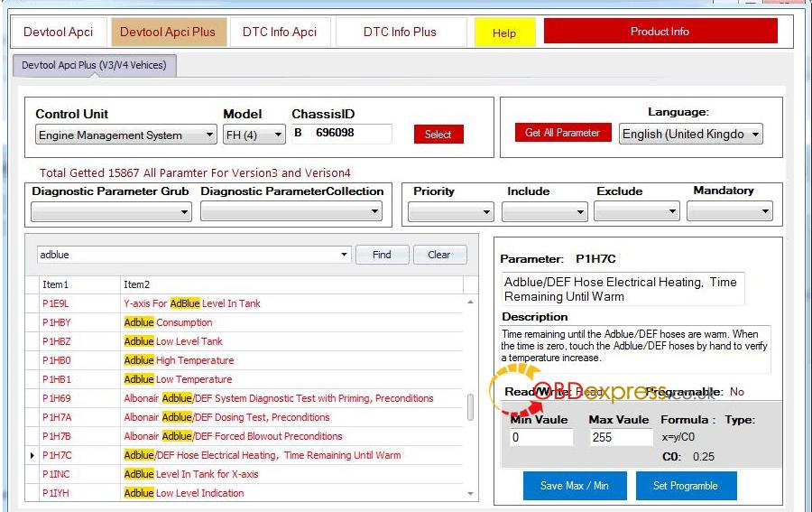Click the yellow Help button
Image resolution: width=812 pixels, height=512 pixels.
(x=504, y=33)
